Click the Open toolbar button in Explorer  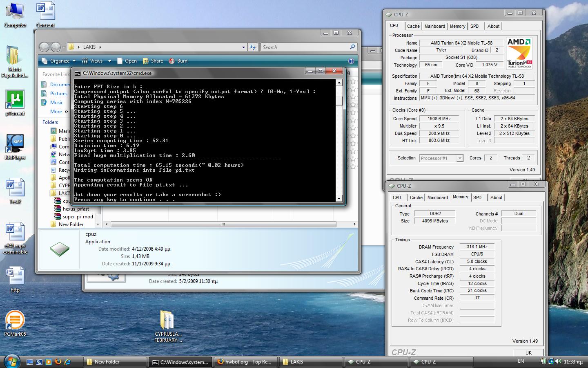(x=127, y=61)
